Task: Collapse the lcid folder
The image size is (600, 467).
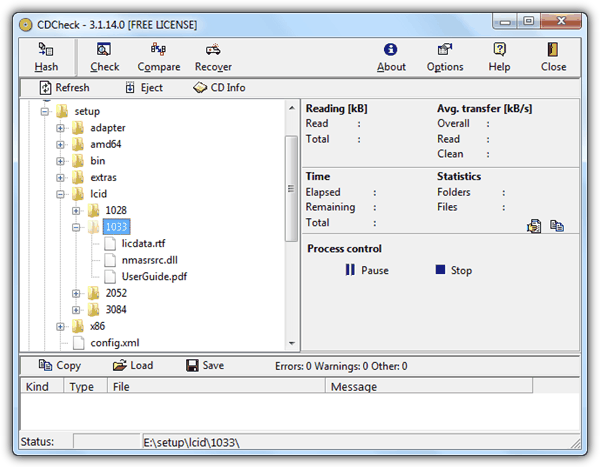Action: click(60, 194)
